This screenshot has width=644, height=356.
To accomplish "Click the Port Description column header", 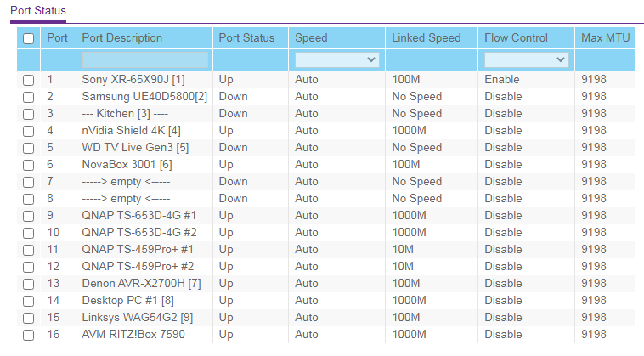I will point(122,37).
